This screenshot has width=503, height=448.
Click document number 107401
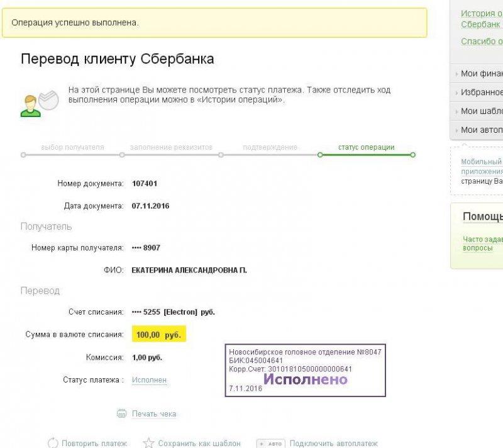point(145,184)
